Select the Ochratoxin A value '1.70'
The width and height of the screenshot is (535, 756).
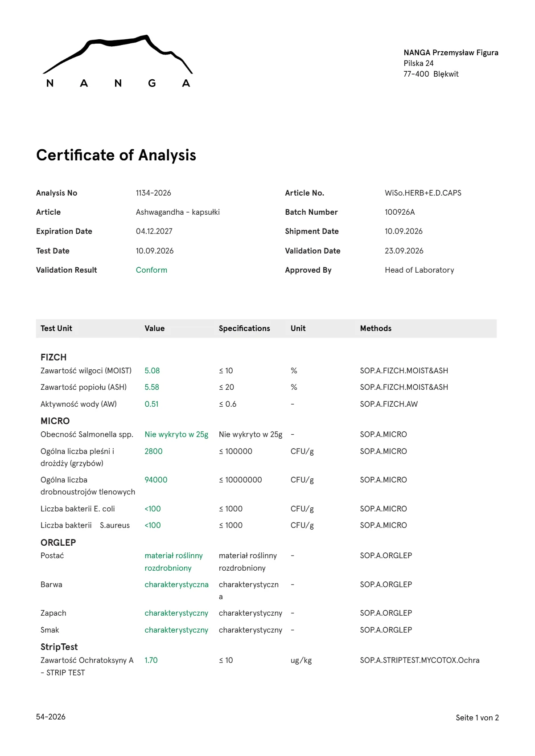pos(151,660)
